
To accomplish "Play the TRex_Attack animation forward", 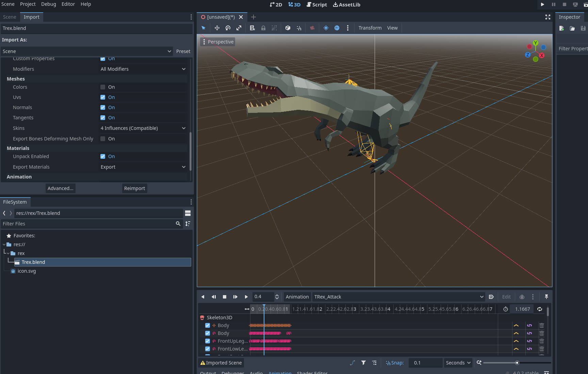I will click(x=246, y=297).
